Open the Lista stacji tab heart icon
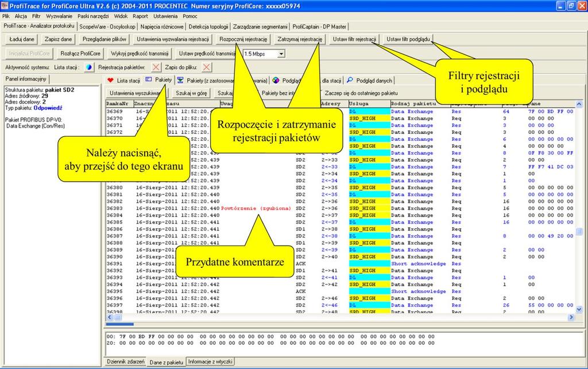This screenshot has height=369, width=588. pos(110,80)
